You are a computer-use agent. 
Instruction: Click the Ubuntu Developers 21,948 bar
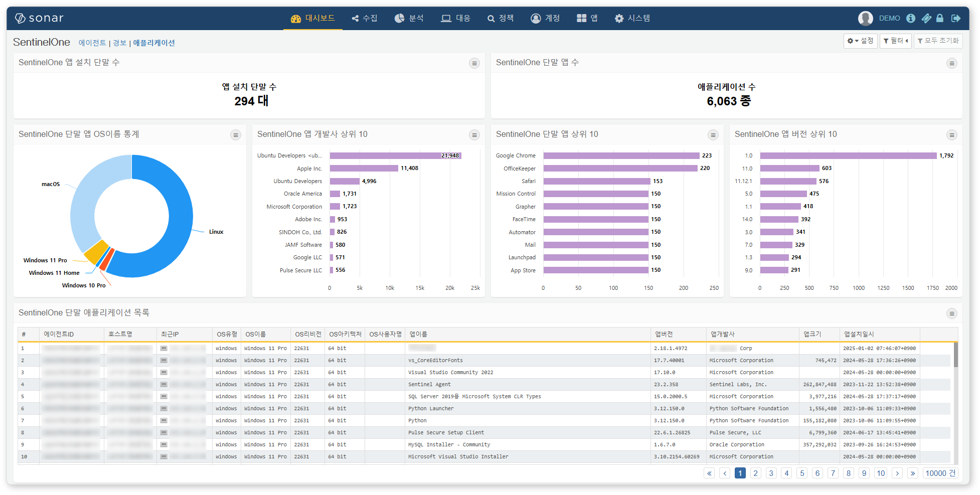pyautogui.click(x=395, y=155)
